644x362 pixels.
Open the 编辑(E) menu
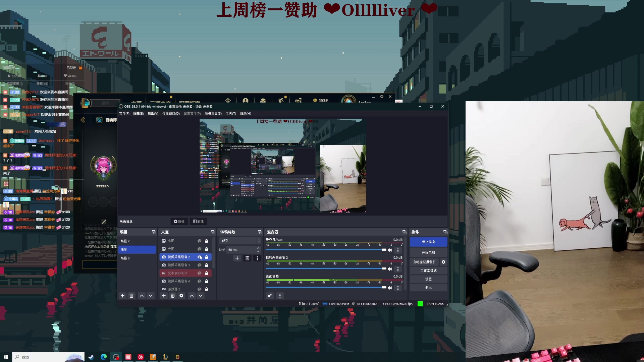coord(139,114)
